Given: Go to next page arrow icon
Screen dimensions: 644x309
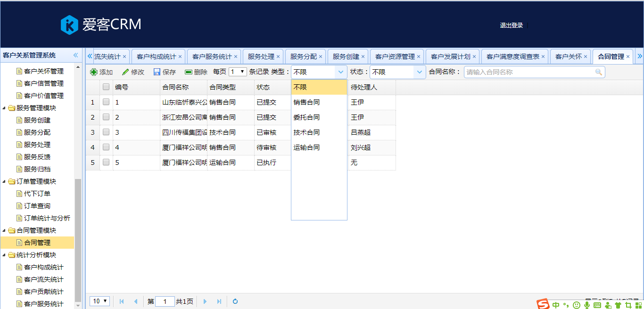Looking at the screenshot, I should point(205,301).
